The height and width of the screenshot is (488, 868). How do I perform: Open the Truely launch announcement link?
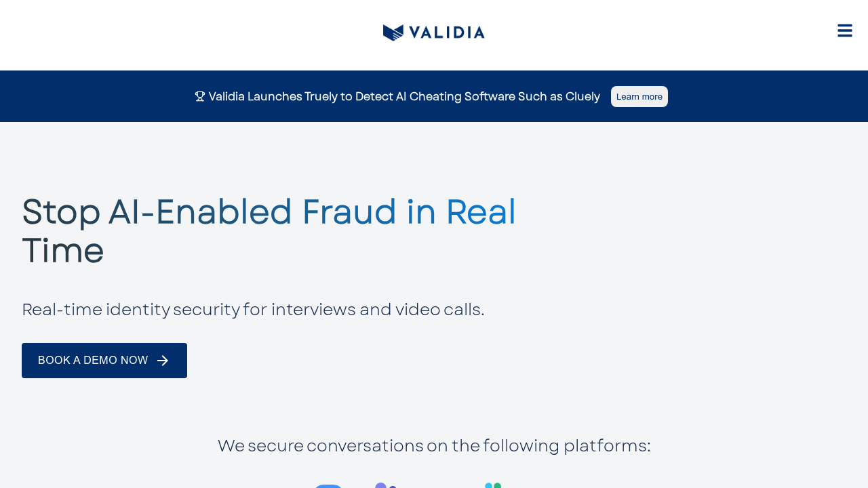(404, 95)
